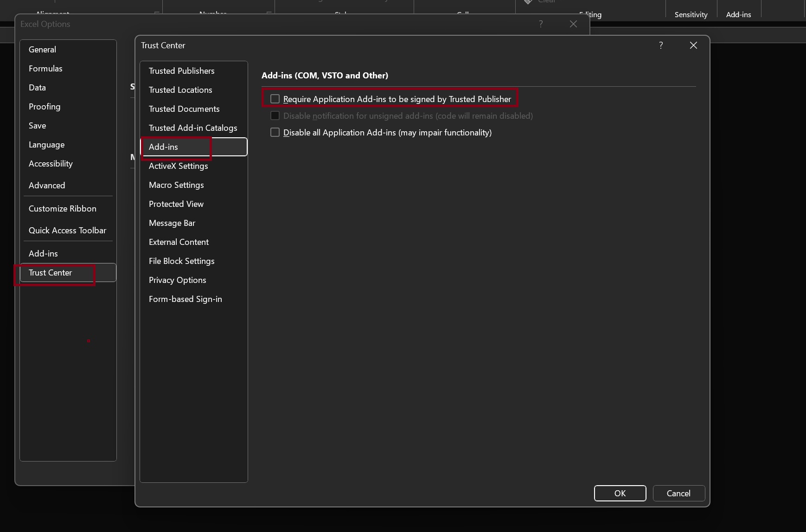Enable Require Application Add-ins to be signed

point(275,99)
